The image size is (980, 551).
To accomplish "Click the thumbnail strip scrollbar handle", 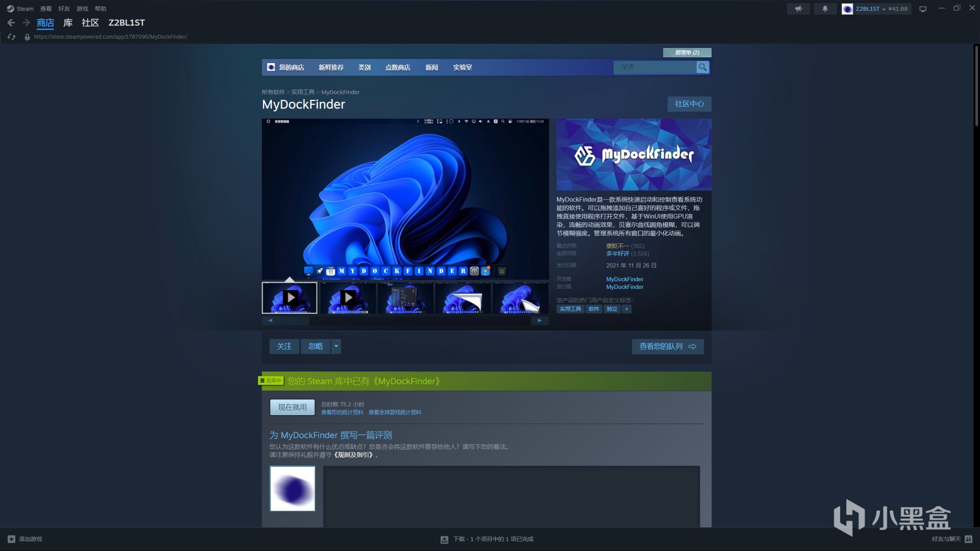I will click(x=294, y=321).
